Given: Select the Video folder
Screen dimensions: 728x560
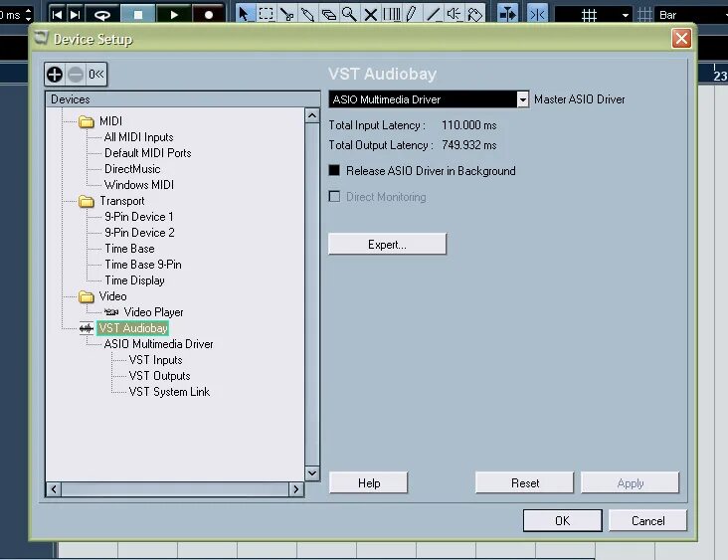Looking at the screenshot, I should pos(112,296).
